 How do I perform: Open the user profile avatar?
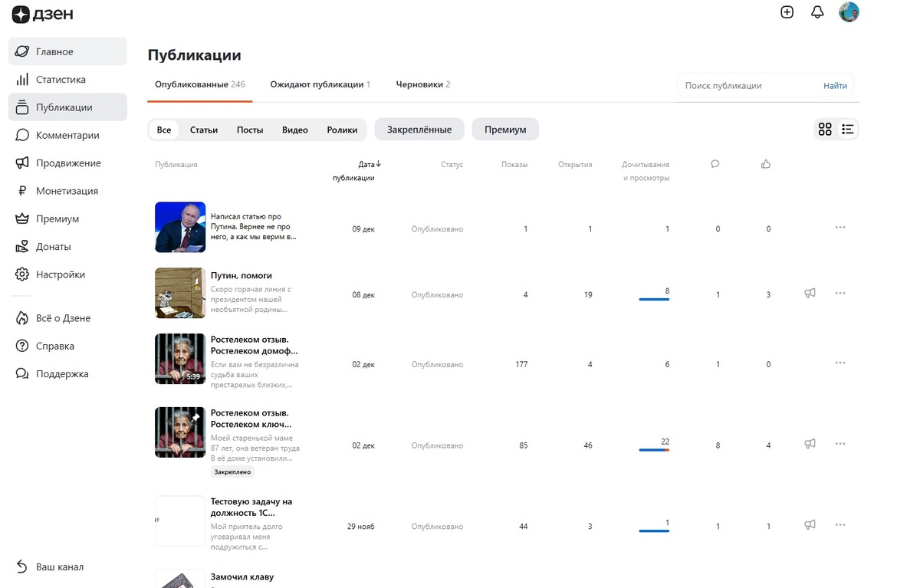[x=849, y=11]
